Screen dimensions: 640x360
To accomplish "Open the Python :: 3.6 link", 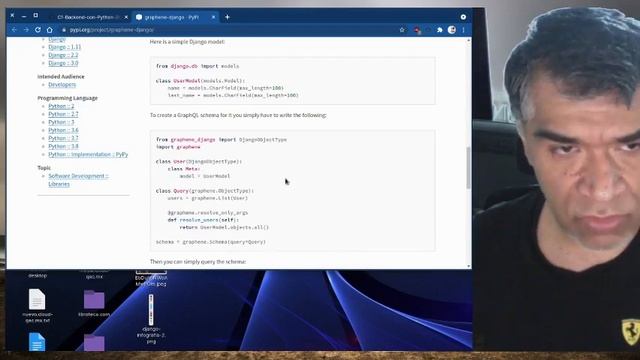I will [63, 130].
